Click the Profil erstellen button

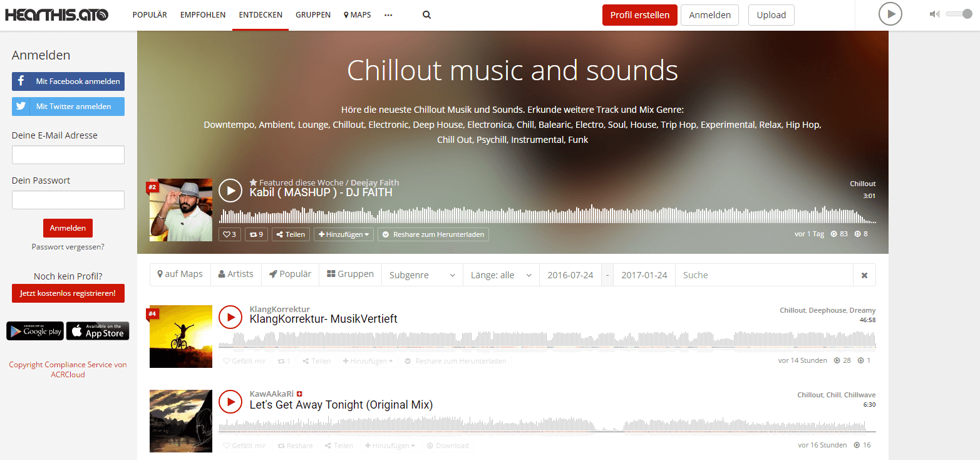[x=639, y=15]
